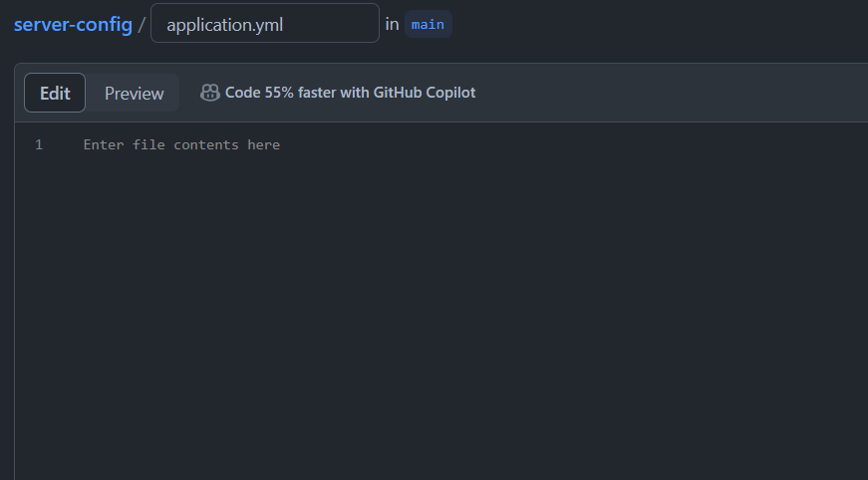The width and height of the screenshot is (868, 480).
Task: Click the GitHub Copilot icon
Action: click(210, 93)
